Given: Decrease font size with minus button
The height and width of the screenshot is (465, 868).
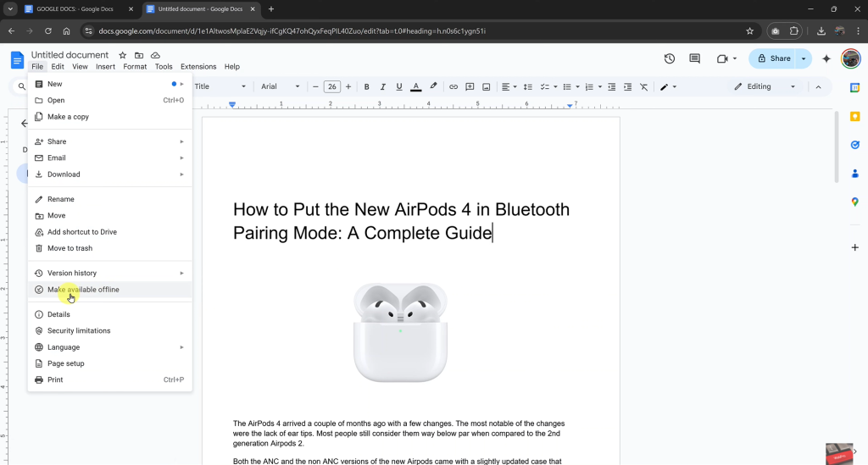Looking at the screenshot, I should (315, 86).
